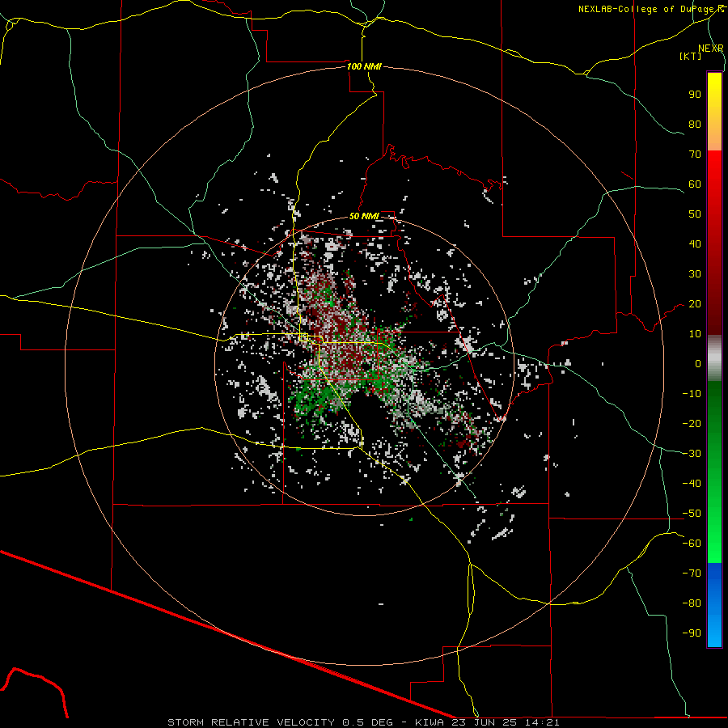Click the 14:21 timestamp in the caption
The width and height of the screenshot is (728, 728).
[x=542, y=722]
